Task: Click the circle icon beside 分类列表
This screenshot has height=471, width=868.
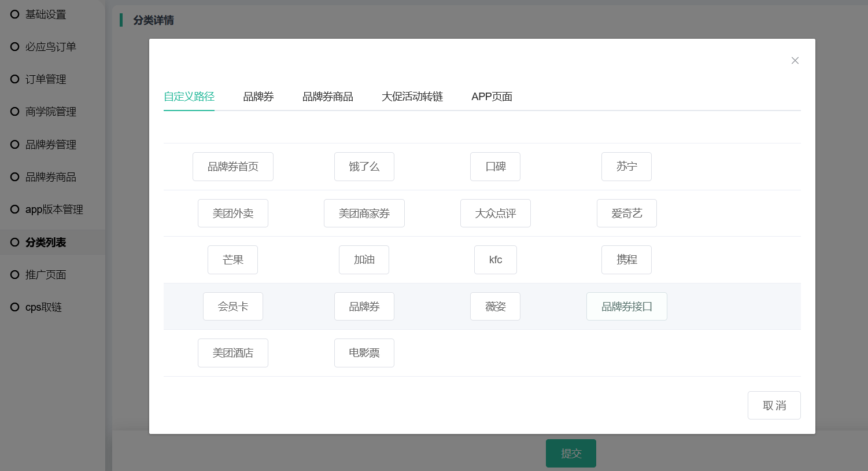Action: [15, 242]
